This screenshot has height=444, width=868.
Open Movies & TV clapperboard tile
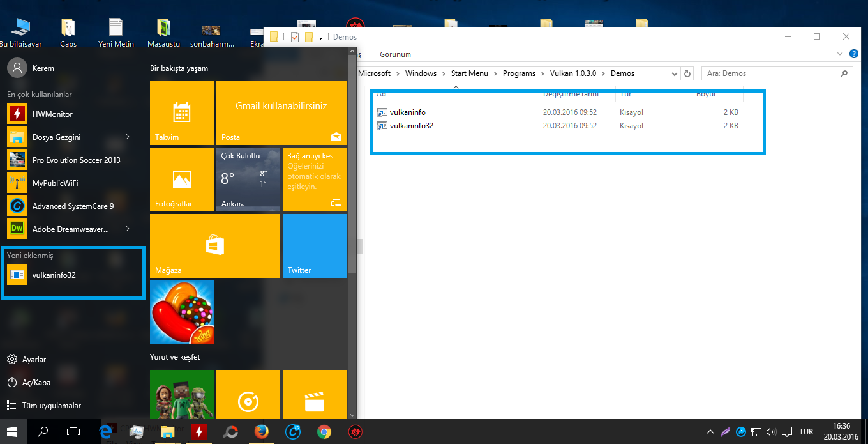click(315, 394)
